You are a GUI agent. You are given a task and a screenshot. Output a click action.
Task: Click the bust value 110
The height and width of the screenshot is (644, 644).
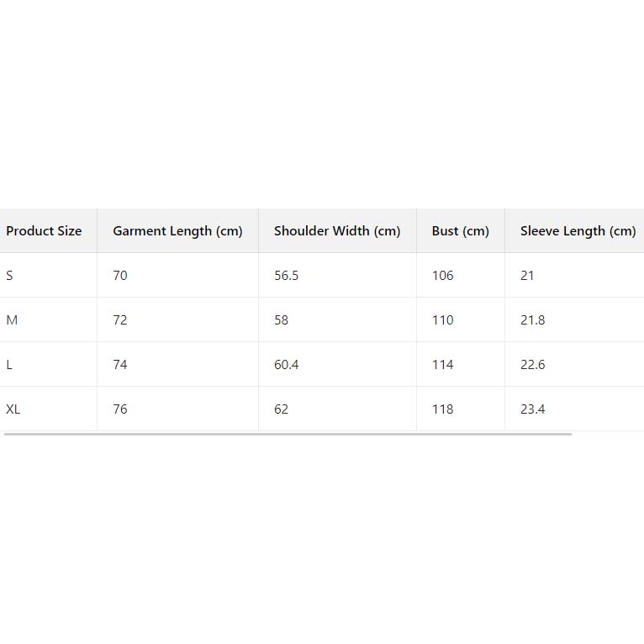[442, 320]
